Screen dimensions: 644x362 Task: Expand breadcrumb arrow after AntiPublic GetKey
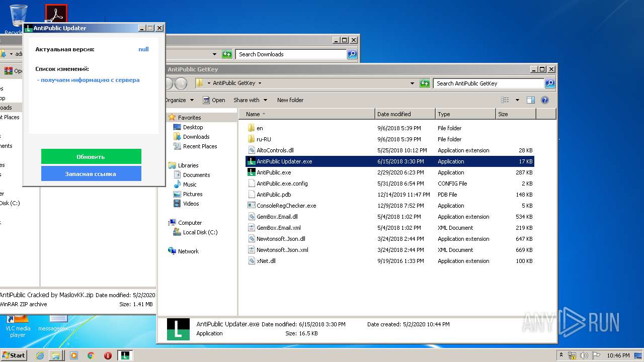260,83
